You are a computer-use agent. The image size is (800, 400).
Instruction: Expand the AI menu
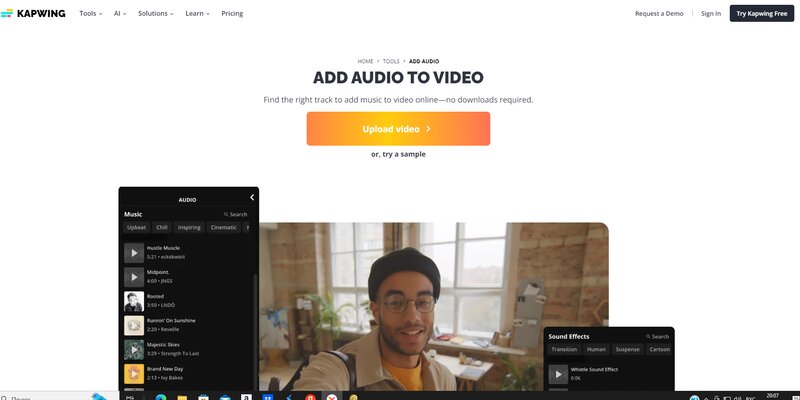click(x=119, y=13)
